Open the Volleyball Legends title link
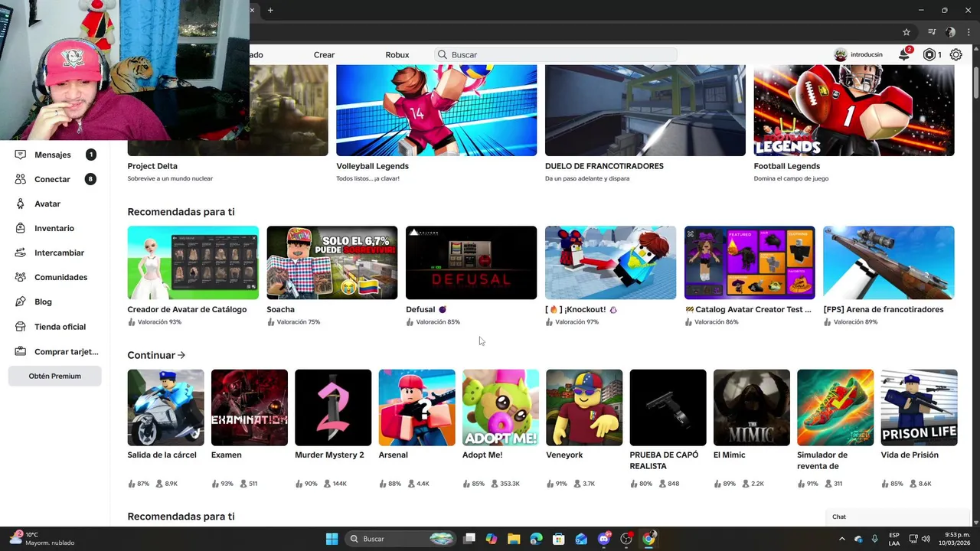 click(x=372, y=166)
